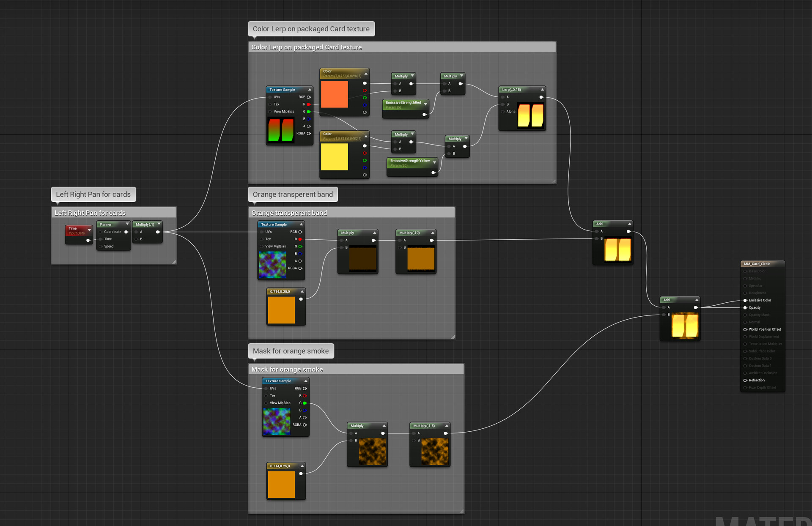
Task: Collapse the Lerp(,,0.15) node preview
Action: [x=542, y=90]
